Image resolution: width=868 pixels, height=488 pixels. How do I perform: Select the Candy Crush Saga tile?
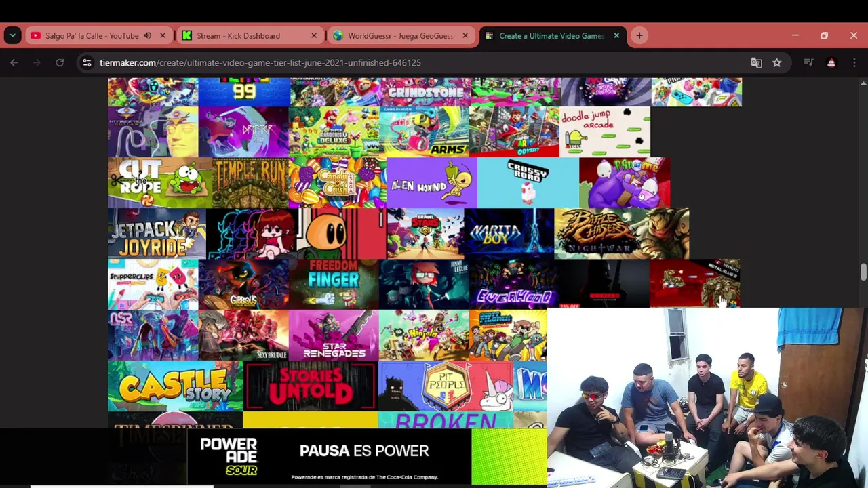[x=338, y=182]
